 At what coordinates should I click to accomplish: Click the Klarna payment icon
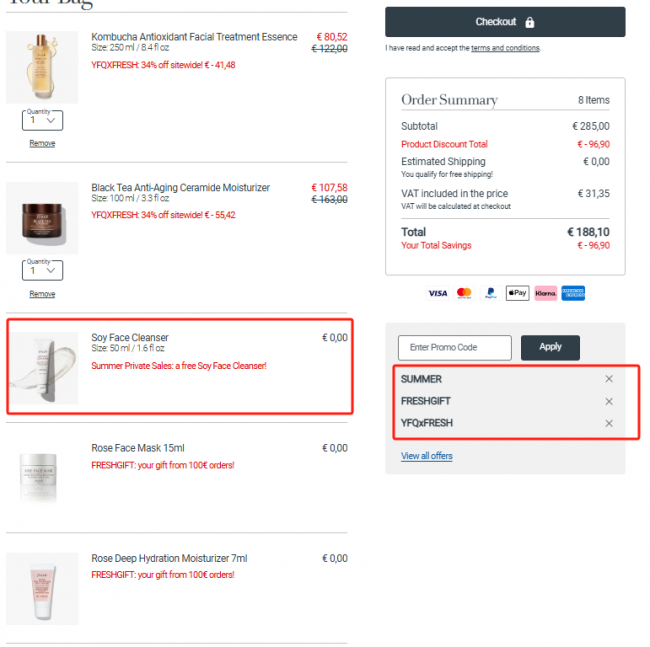[546, 293]
